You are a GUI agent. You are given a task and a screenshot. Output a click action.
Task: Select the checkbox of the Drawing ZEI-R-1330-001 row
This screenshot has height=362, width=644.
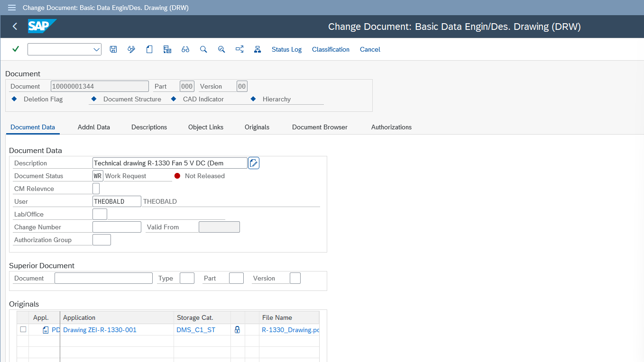coord(23,329)
